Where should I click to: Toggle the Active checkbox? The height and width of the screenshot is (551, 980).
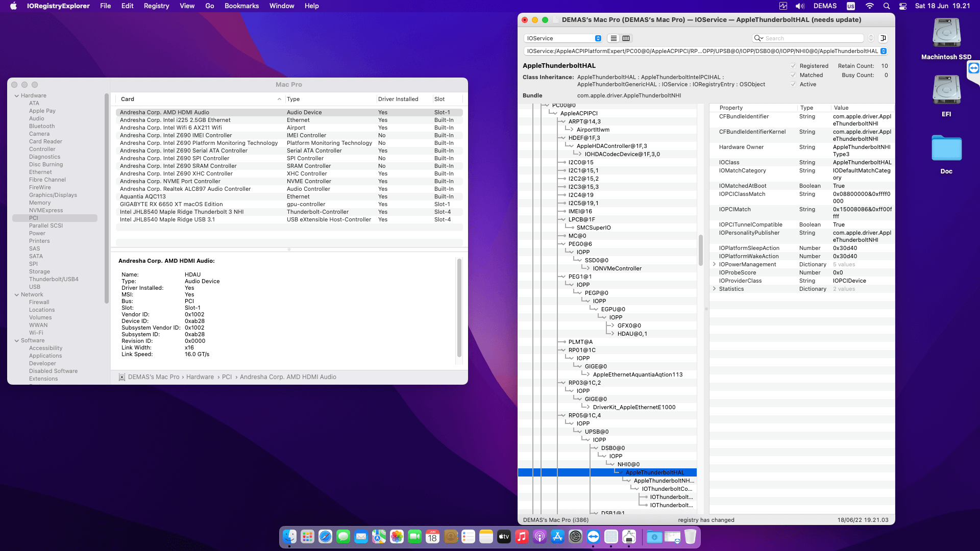tap(793, 84)
